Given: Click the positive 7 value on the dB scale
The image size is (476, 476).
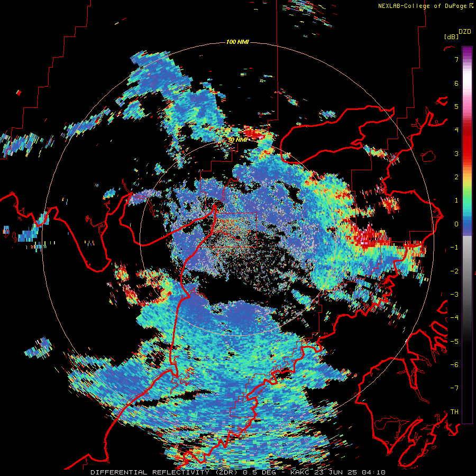Looking at the screenshot, I should click(x=456, y=59).
